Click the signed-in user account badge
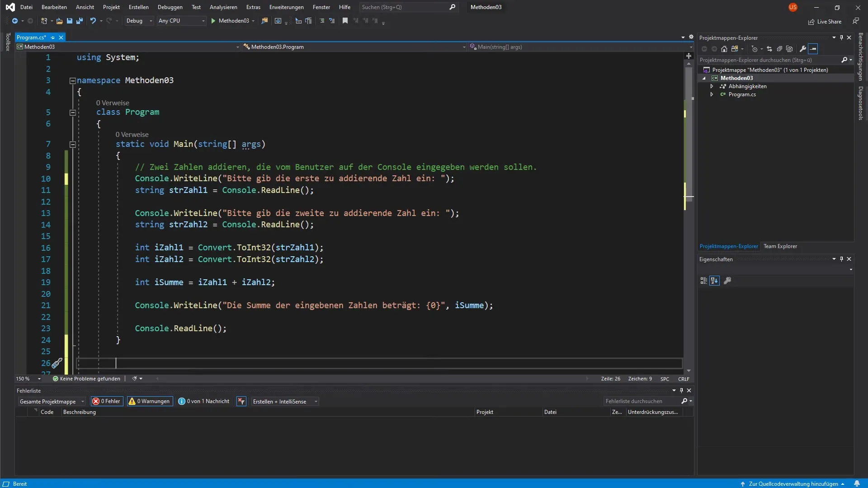The height and width of the screenshot is (488, 868). (x=793, y=7)
